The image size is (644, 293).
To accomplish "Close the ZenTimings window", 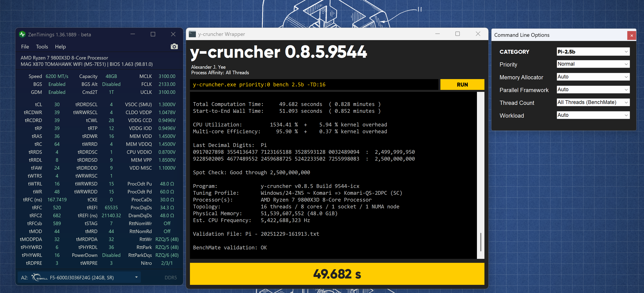I will 173,34.
